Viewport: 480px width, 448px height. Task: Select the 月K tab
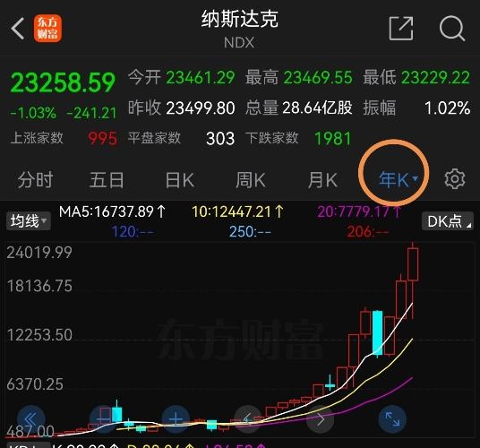tap(322, 180)
